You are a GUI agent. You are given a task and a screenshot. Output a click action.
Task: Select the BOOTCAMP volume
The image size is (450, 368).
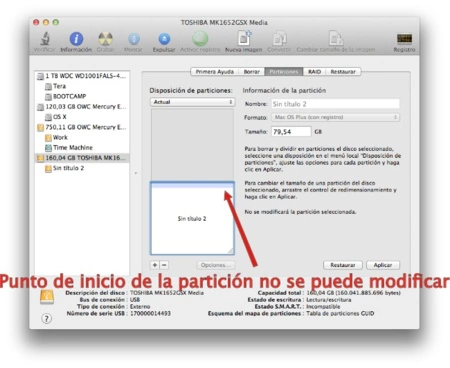[x=82, y=96]
